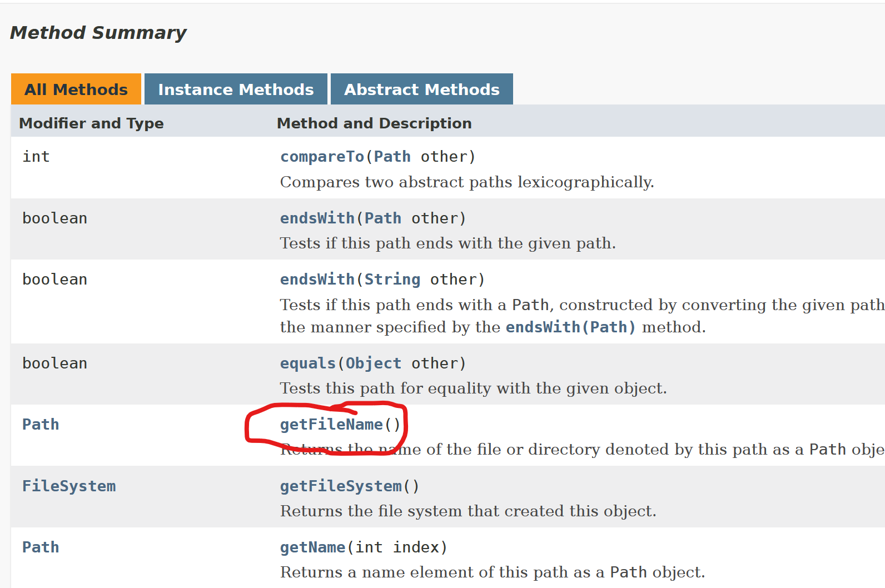Click the 'int' return type text
Viewport: 885px width, 588px height.
36,157
